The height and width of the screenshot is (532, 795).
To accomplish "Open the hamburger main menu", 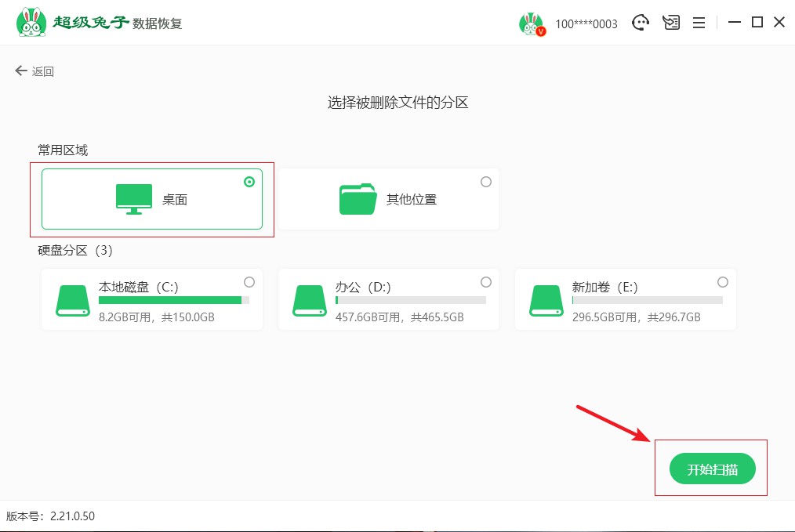I will tap(699, 23).
